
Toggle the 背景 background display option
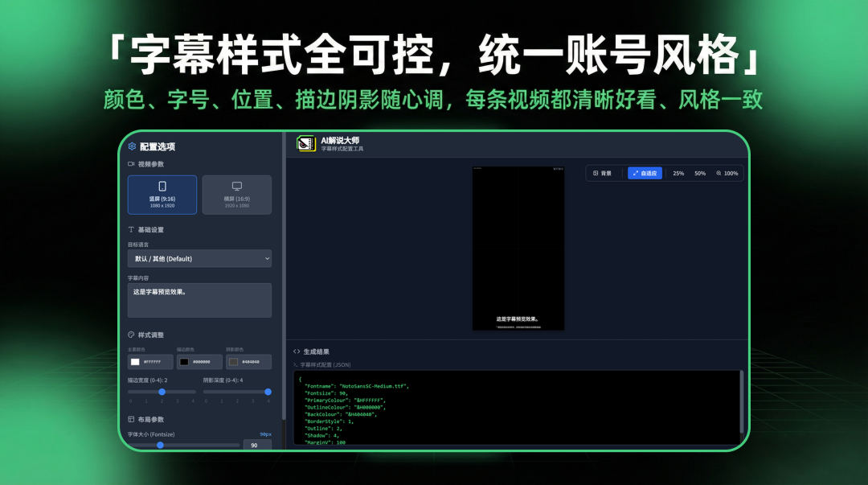pyautogui.click(x=604, y=173)
